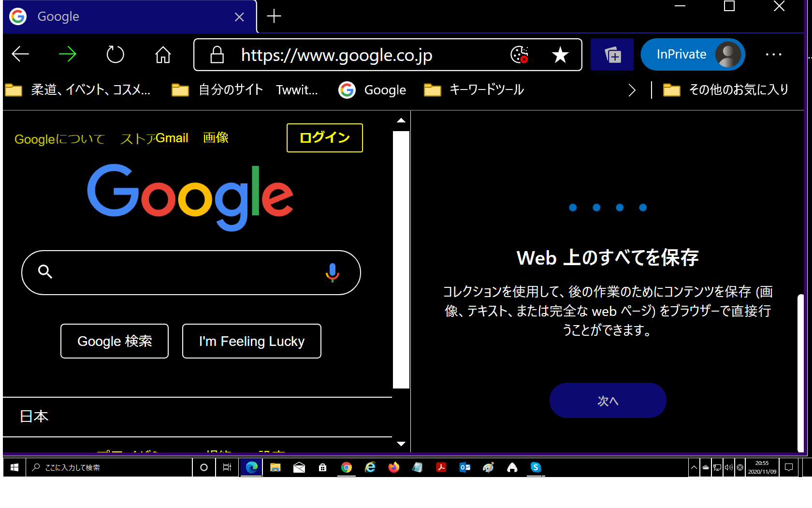The height and width of the screenshot is (508, 812).
Task: Expand more favorites with the chevron
Action: (x=632, y=90)
